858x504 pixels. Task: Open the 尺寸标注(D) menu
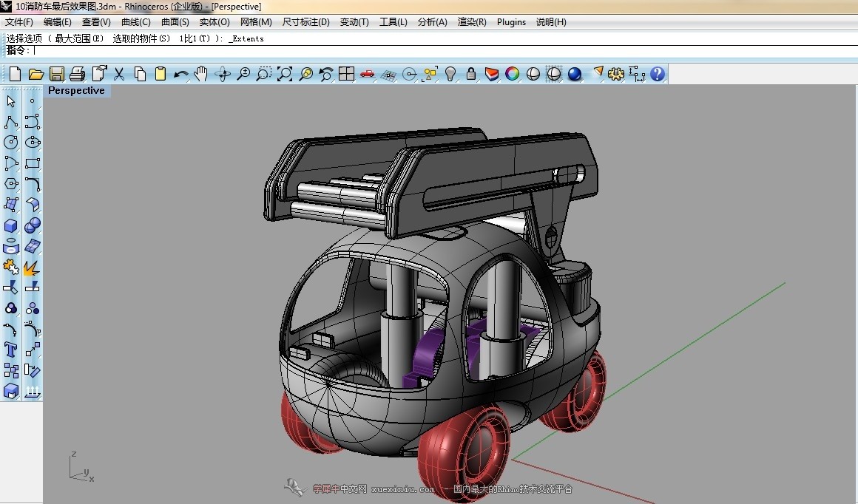point(306,22)
